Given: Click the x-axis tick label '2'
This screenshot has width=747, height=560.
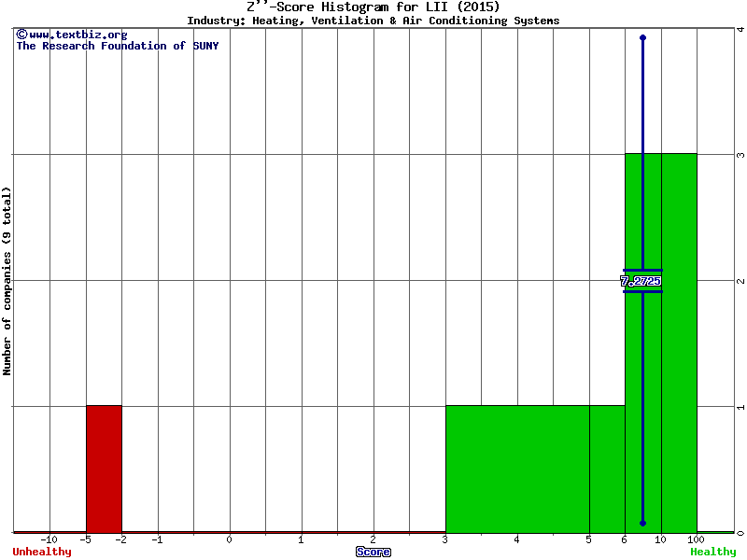Looking at the screenshot, I should [x=373, y=540].
